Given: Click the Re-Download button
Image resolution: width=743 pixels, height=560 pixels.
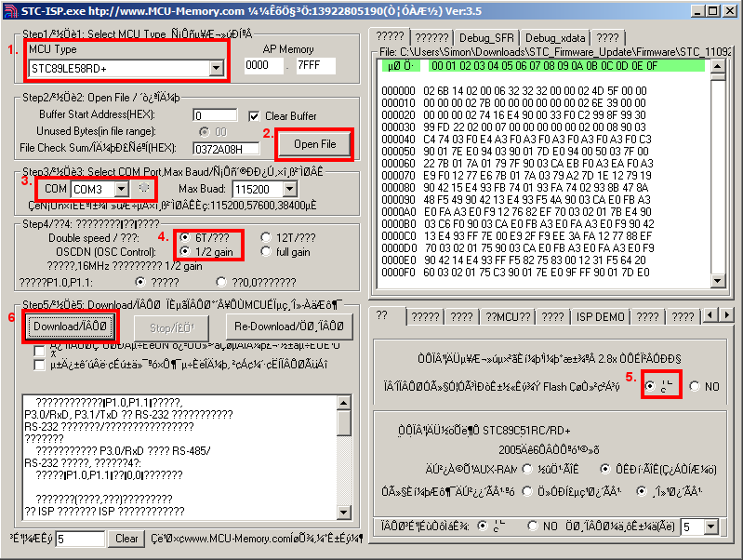Looking at the screenshot, I should pos(289,327).
